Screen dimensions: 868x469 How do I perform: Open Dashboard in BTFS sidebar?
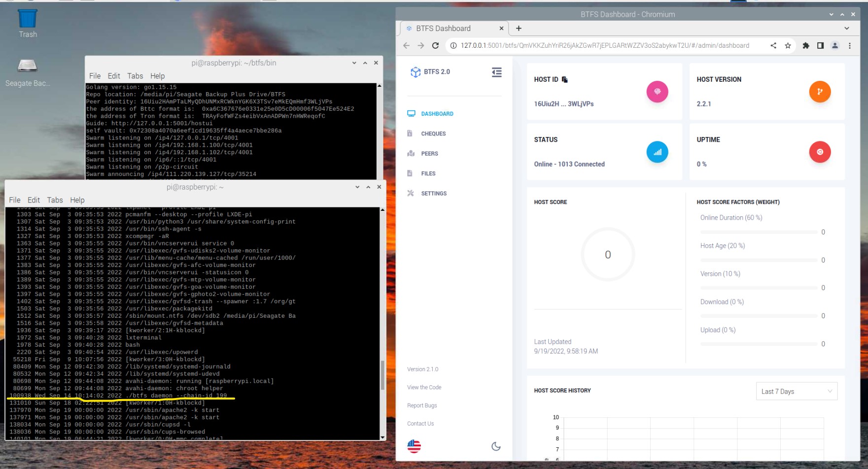pyautogui.click(x=430, y=114)
